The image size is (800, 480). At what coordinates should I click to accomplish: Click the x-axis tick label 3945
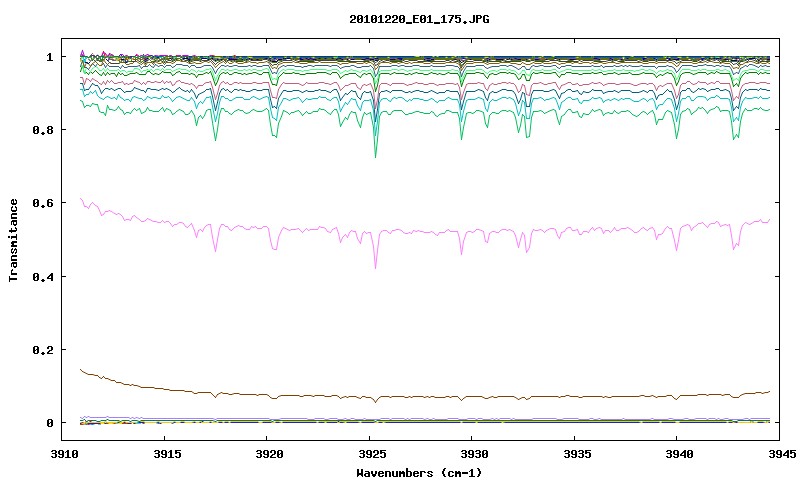pyautogui.click(x=782, y=454)
